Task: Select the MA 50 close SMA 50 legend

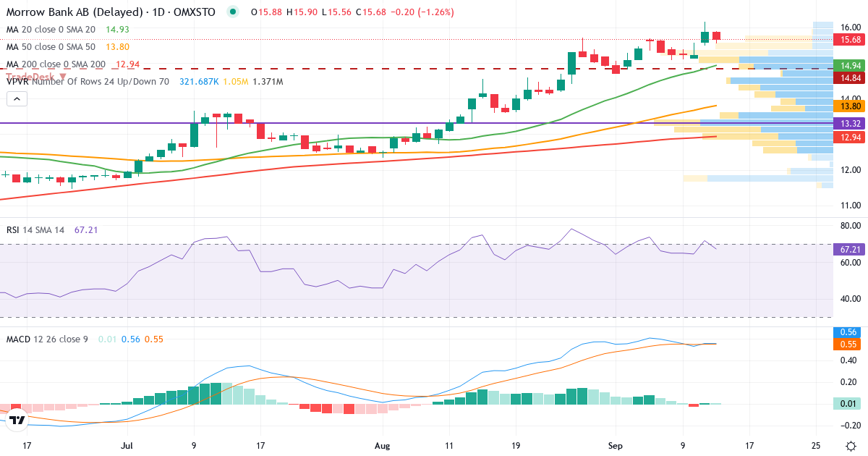Action: click(x=51, y=46)
